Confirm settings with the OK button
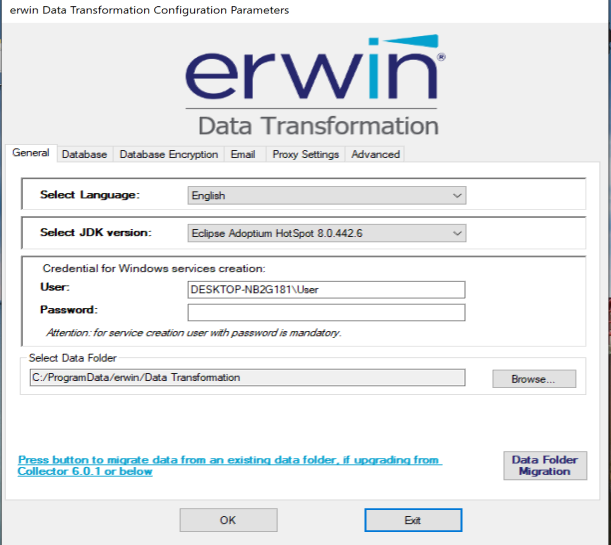This screenshot has width=611, height=545. pyautogui.click(x=228, y=520)
